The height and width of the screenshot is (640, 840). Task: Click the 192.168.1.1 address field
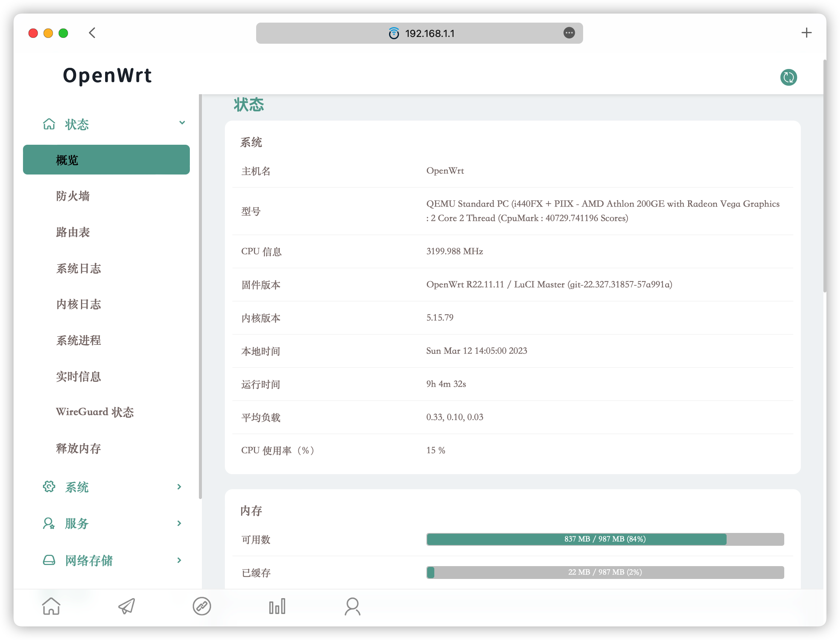[419, 33]
